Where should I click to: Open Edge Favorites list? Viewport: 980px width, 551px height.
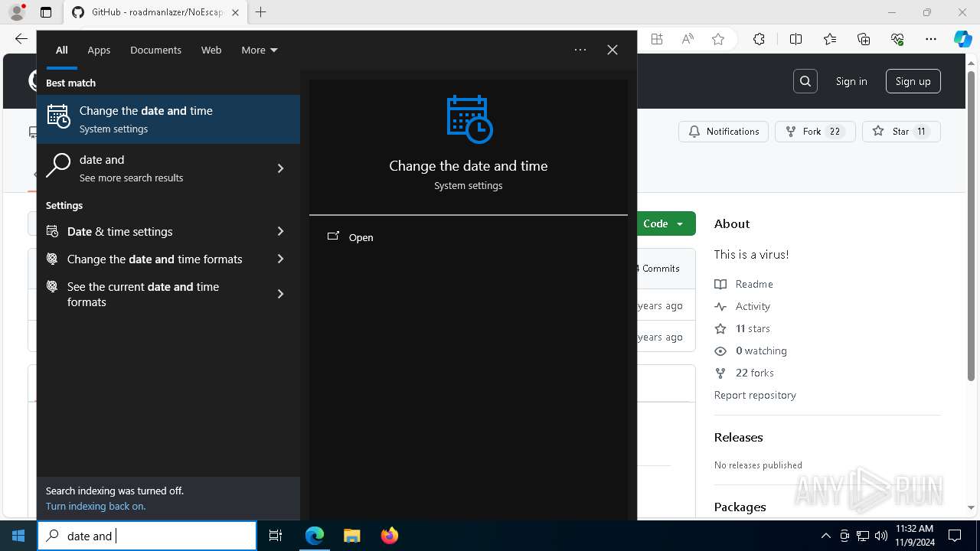coord(830,39)
